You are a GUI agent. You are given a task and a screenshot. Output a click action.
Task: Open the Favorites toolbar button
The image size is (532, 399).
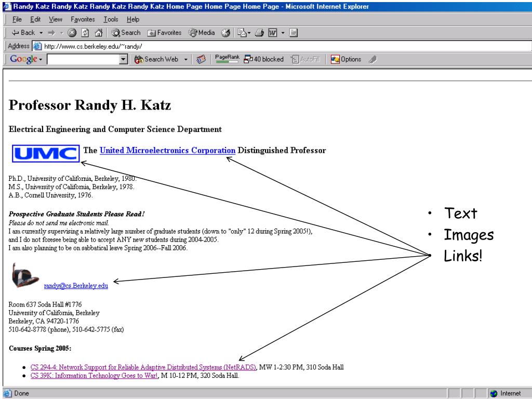(x=165, y=33)
